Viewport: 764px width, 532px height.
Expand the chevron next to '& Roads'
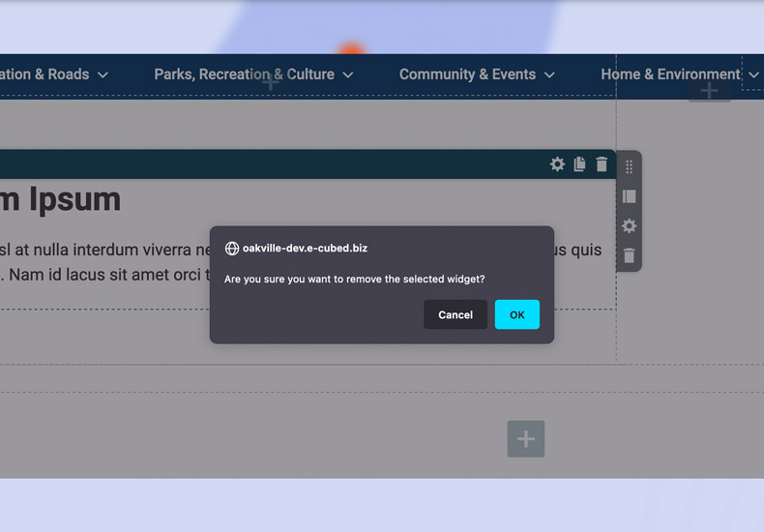click(103, 75)
